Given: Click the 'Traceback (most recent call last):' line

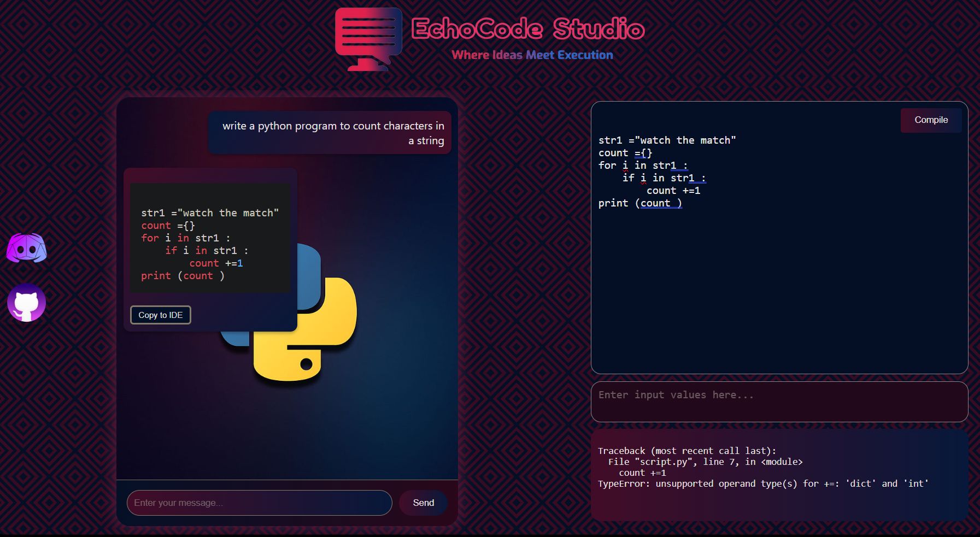Looking at the screenshot, I should [x=687, y=451].
